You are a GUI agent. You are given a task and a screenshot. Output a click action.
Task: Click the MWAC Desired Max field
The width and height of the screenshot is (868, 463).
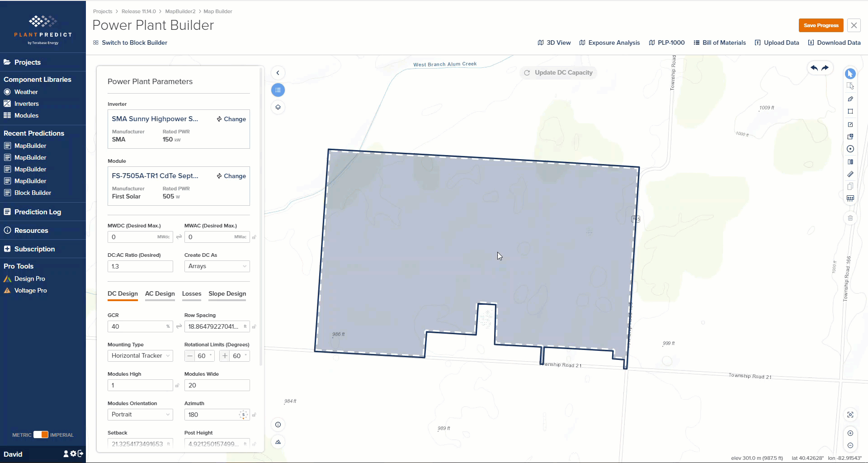217,237
